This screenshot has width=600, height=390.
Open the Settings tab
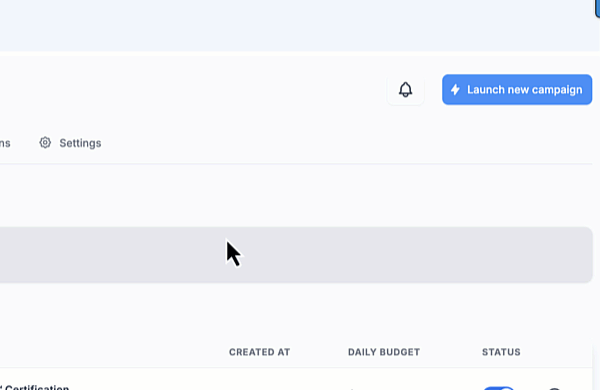(70, 143)
